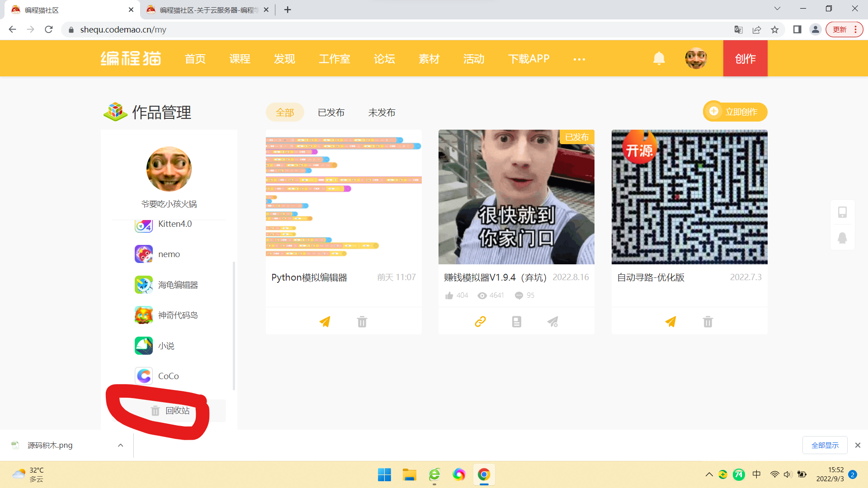Switch to the 全部 filter tab
This screenshot has width=868, height=488.
pos(285,113)
